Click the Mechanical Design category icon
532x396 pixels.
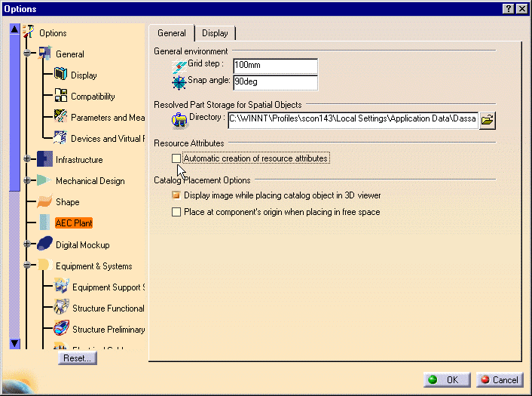tap(45, 181)
